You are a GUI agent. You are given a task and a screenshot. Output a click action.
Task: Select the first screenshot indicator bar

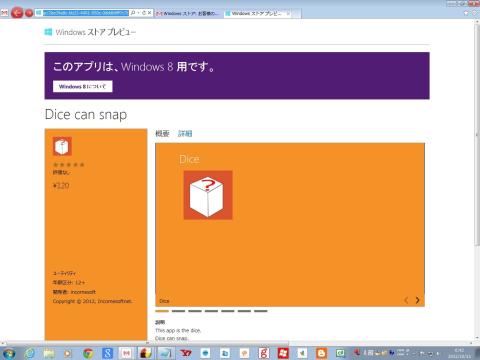pyautogui.click(x=162, y=311)
